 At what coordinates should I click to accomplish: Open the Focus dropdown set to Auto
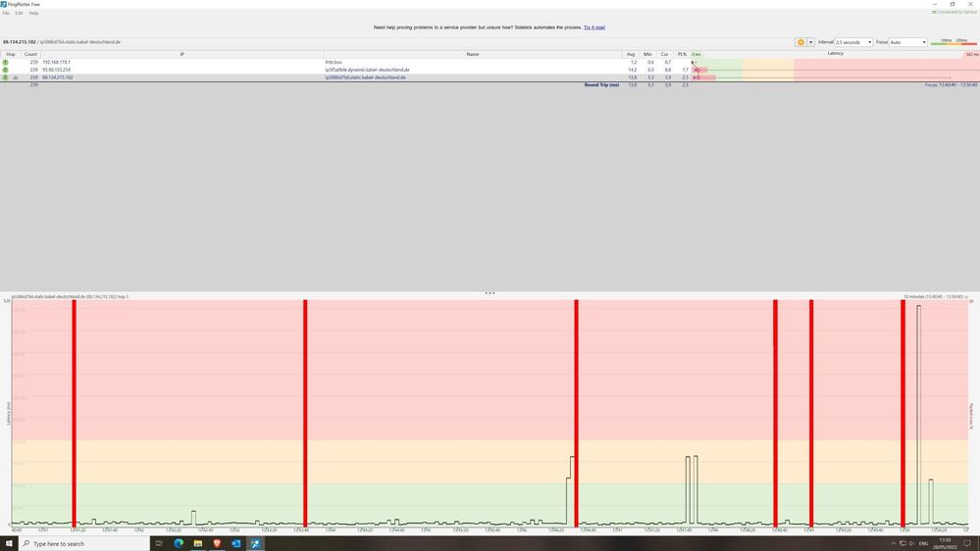907,42
